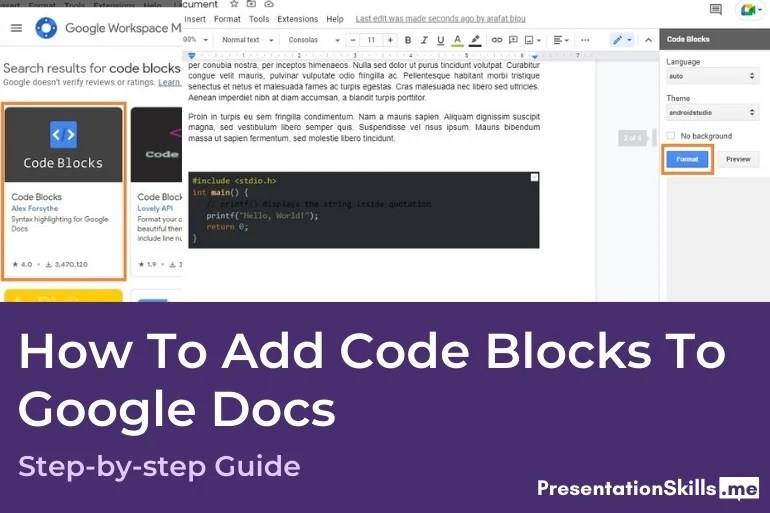Open the Format menu
770x513 pixels.
pos(227,19)
